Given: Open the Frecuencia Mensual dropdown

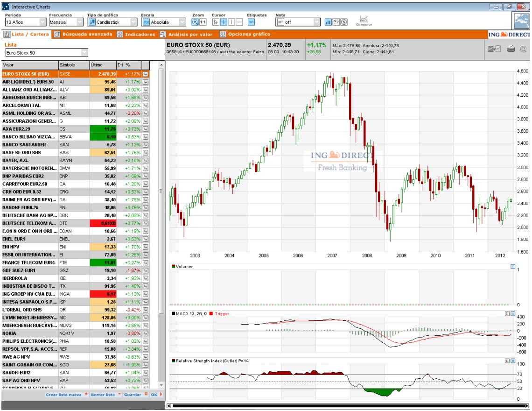Looking at the screenshot, I should (66, 22).
